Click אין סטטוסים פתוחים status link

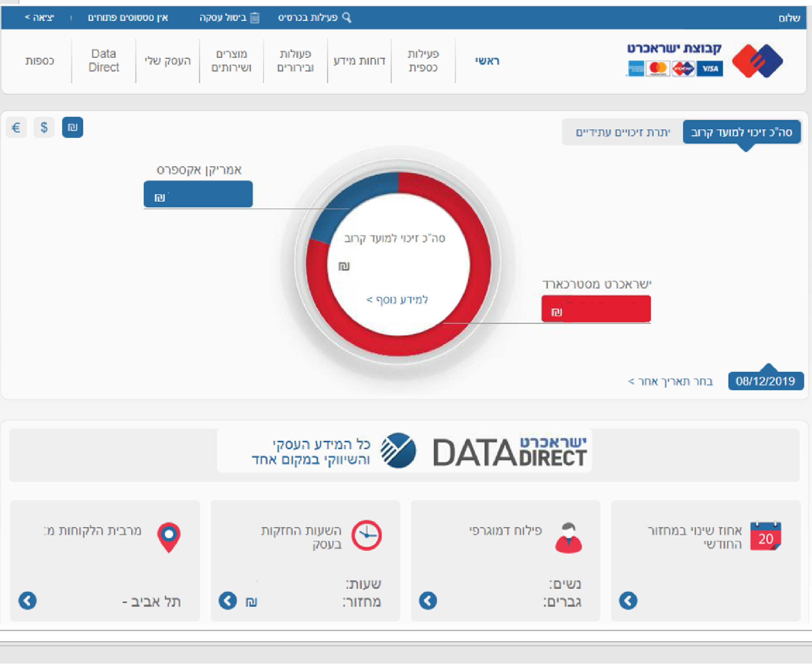128,18
